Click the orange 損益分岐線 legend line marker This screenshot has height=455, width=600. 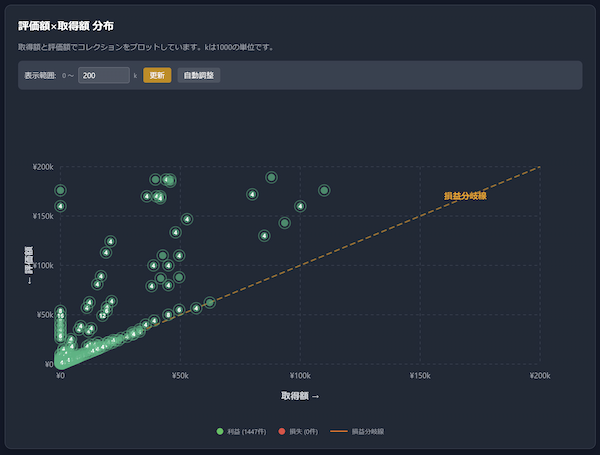[x=338, y=431]
